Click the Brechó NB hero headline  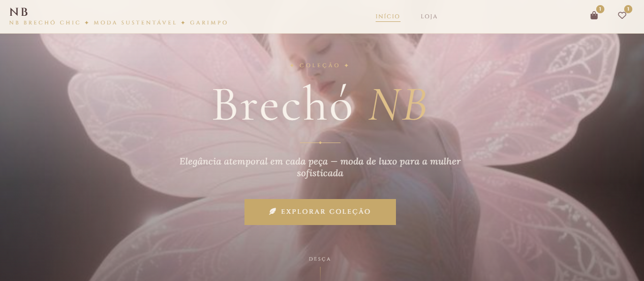[319, 106]
